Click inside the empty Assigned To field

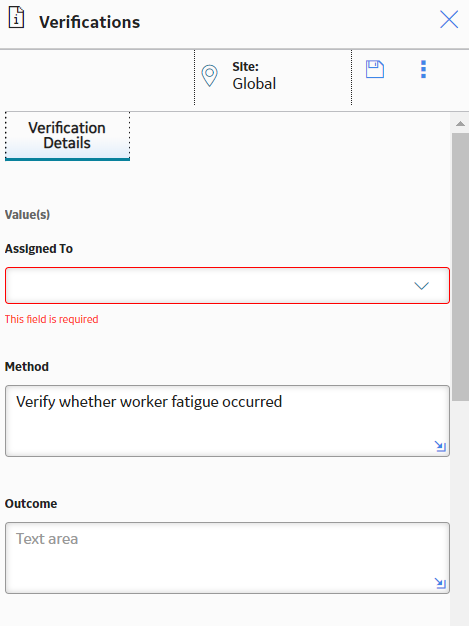pyautogui.click(x=227, y=285)
